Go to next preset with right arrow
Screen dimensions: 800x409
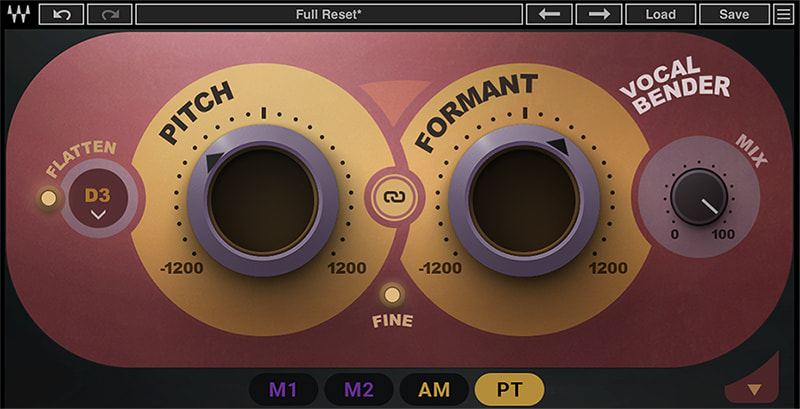(x=599, y=14)
